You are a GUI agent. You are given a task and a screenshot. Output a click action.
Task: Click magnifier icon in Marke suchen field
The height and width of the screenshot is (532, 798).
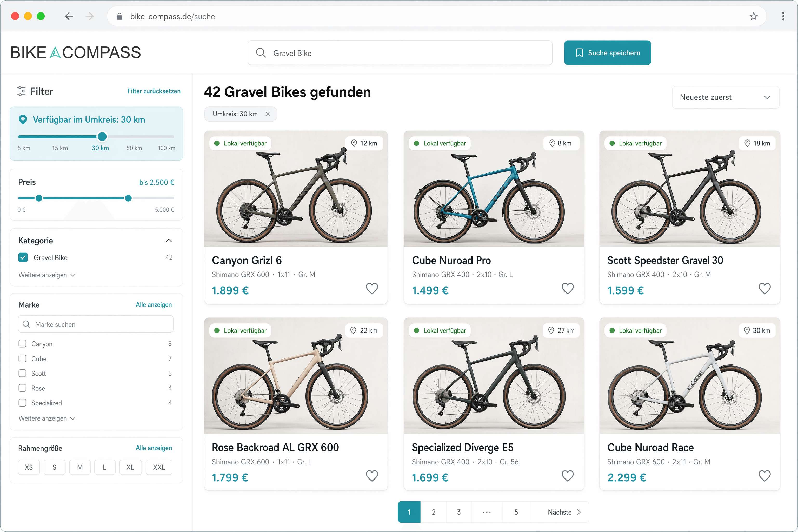click(x=26, y=324)
